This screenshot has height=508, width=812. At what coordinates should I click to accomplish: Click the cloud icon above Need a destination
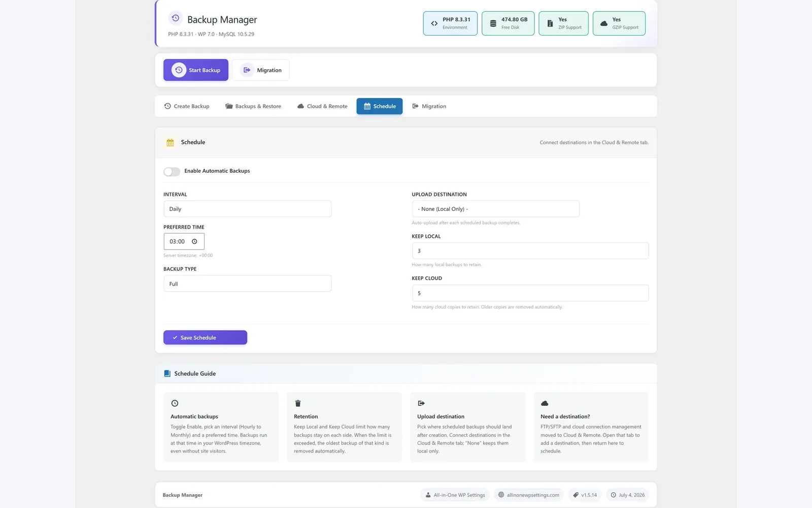click(545, 403)
